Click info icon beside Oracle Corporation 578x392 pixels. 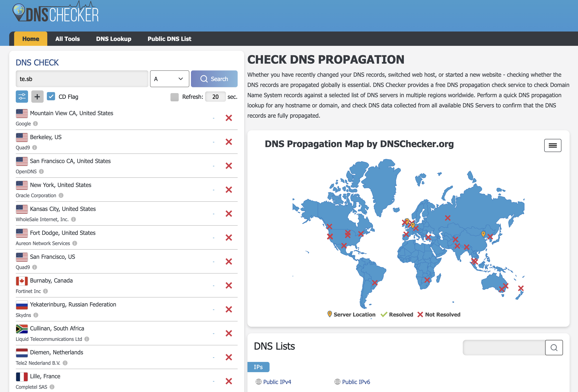click(61, 195)
